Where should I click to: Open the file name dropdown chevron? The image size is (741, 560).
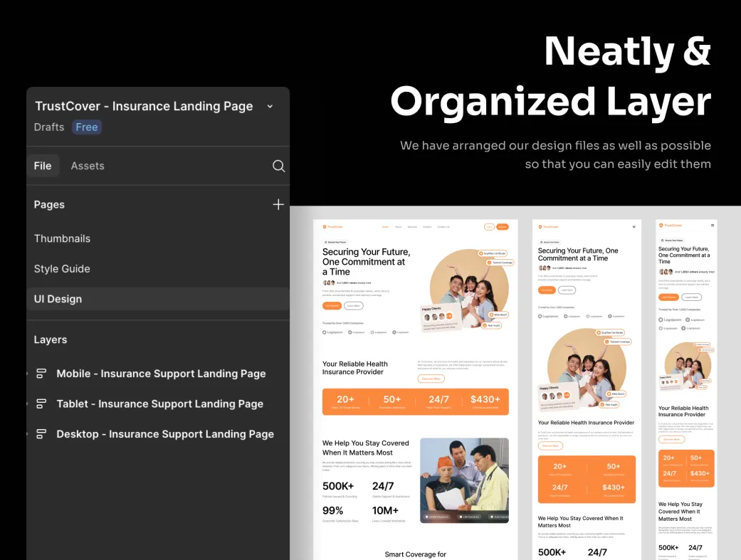point(270,107)
